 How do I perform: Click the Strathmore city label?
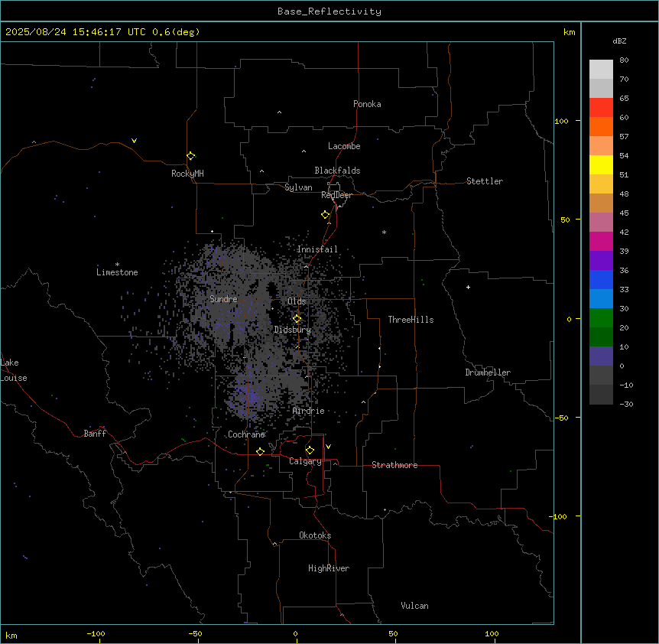click(x=394, y=465)
